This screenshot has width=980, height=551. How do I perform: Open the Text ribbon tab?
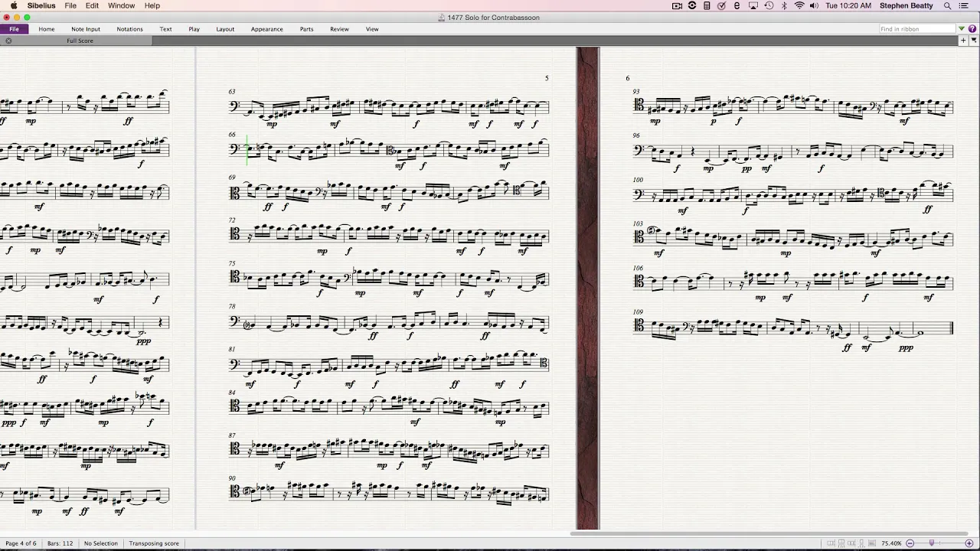tap(165, 29)
